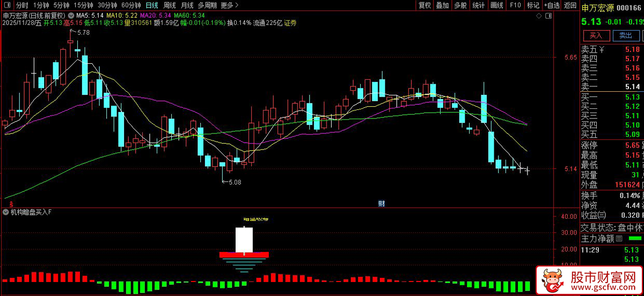Select the 30分钟 period
Image resolution: width=644 pixels, height=296 pixels.
point(107,5)
